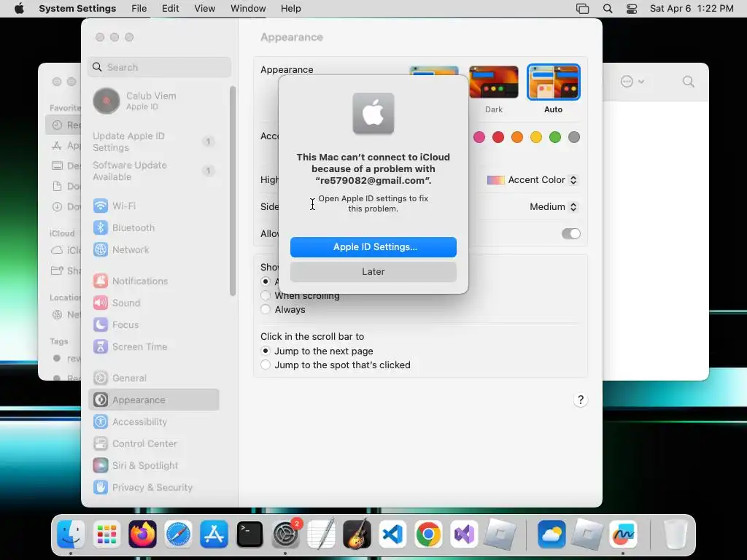Open the Edit menu

point(170,9)
